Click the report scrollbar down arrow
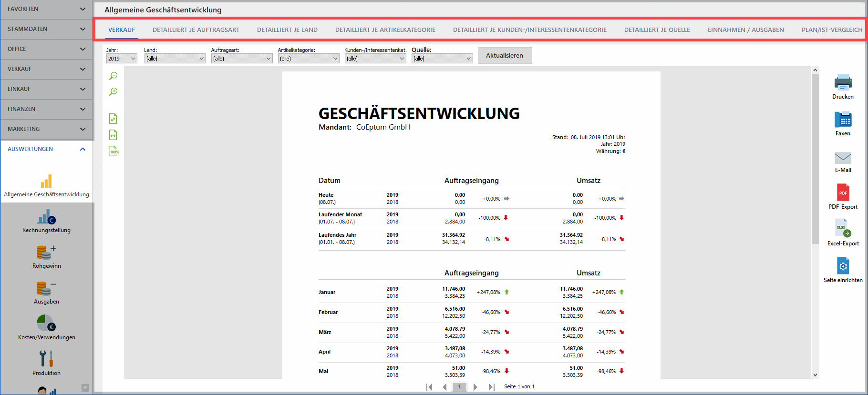This screenshot has height=395, width=868. [815, 375]
